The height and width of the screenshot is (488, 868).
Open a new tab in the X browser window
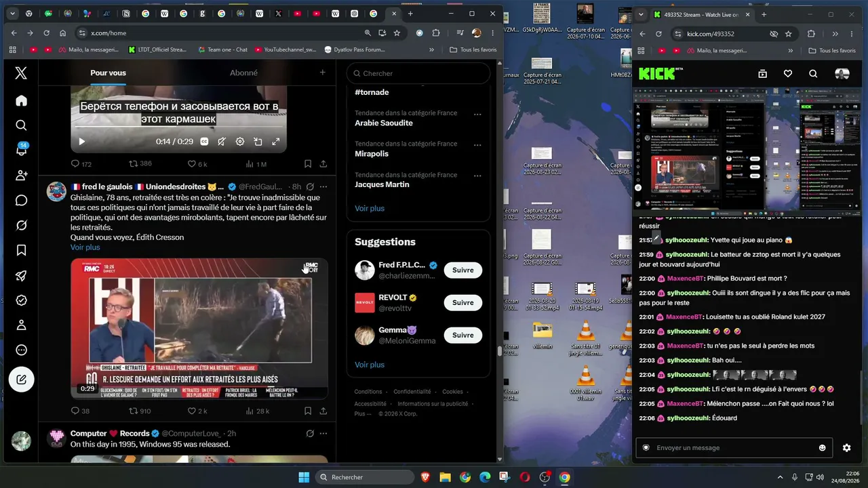[x=410, y=14]
